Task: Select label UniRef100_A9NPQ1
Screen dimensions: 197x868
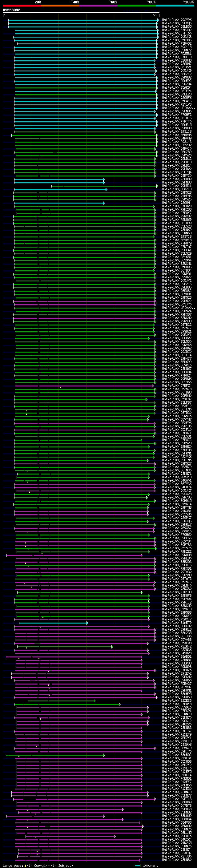Action: 177,274
